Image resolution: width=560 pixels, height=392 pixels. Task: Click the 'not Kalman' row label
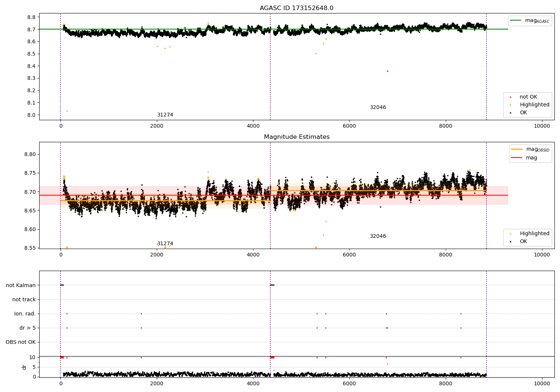point(21,286)
